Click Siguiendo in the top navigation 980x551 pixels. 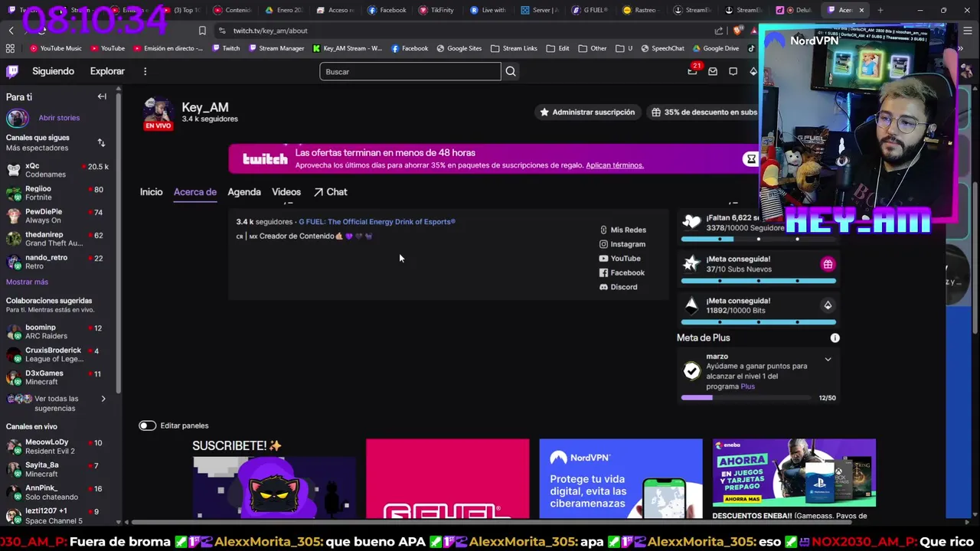tap(53, 71)
